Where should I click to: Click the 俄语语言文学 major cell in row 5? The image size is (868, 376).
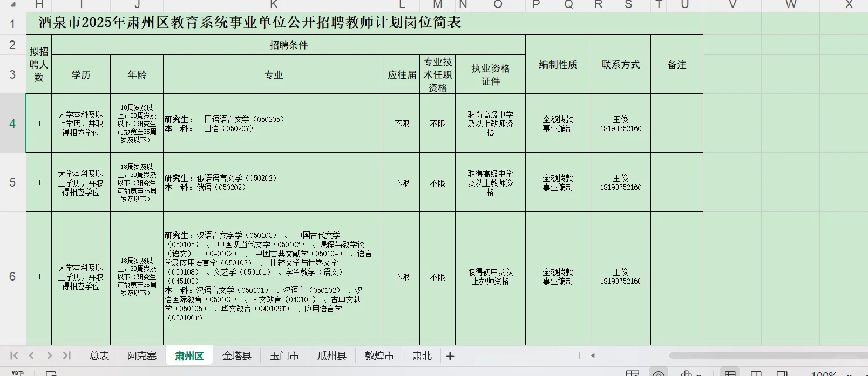click(x=274, y=182)
